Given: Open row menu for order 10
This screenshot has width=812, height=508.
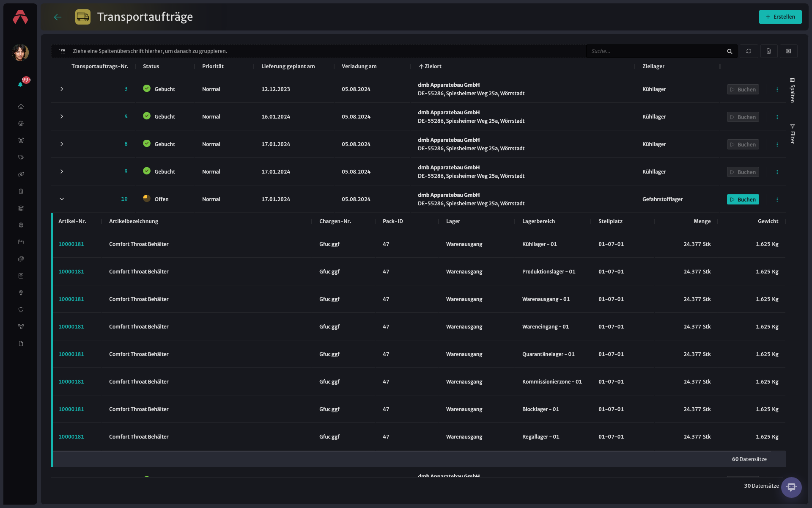Looking at the screenshot, I should point(777,199).
